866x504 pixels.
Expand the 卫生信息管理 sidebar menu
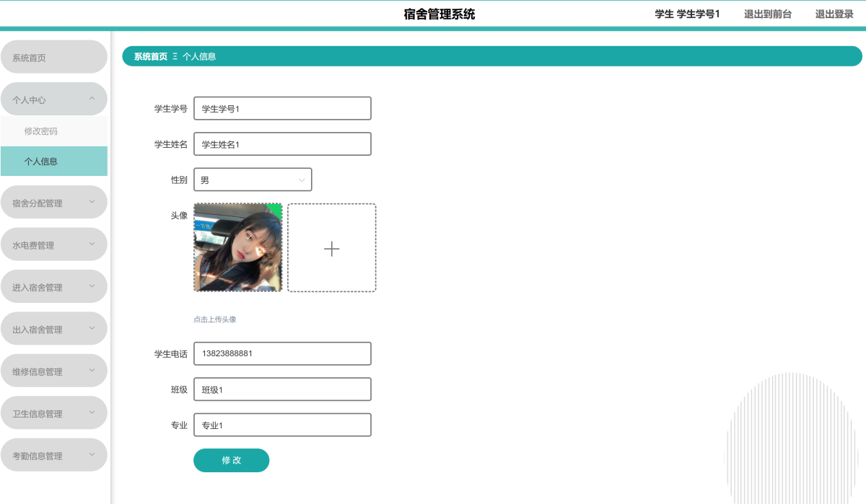coord(54,413)
